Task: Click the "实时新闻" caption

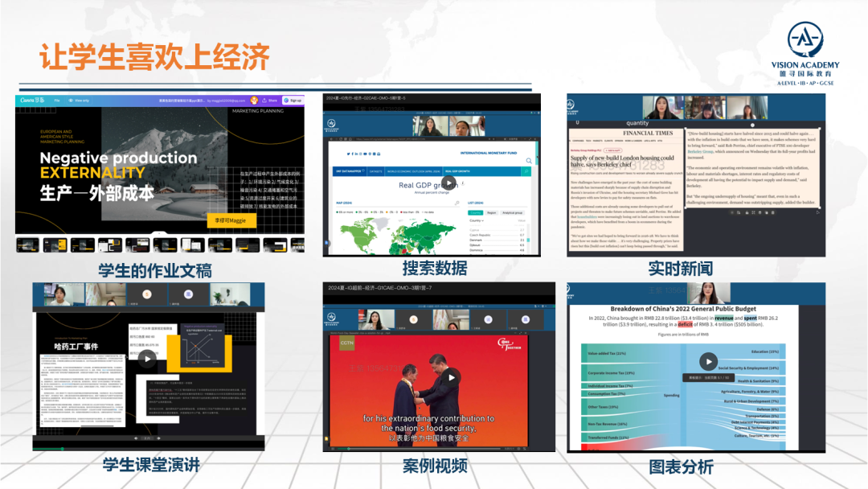Action: tap(681, 269)
